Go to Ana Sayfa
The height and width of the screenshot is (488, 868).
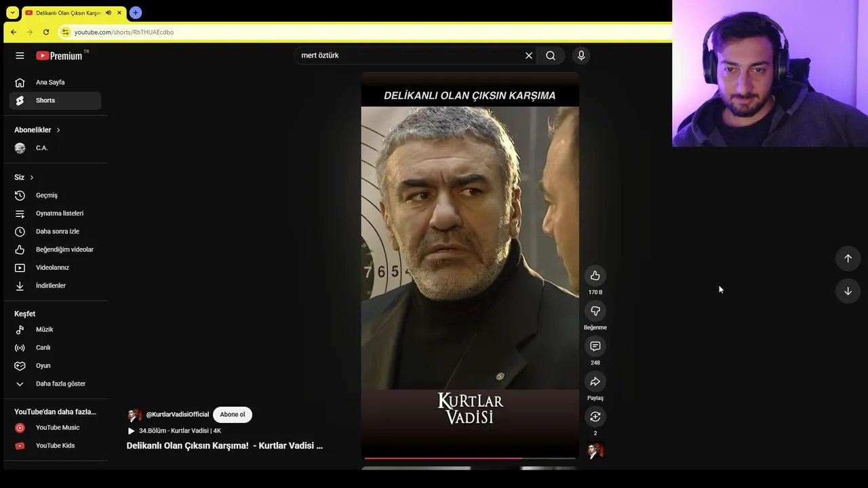[x=55, y=82]
